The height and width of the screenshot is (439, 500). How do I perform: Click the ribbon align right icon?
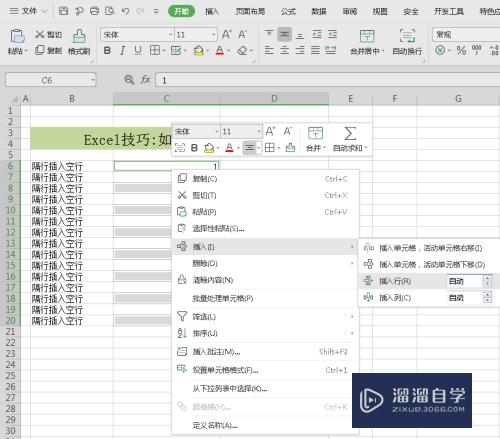click(300, 51)
